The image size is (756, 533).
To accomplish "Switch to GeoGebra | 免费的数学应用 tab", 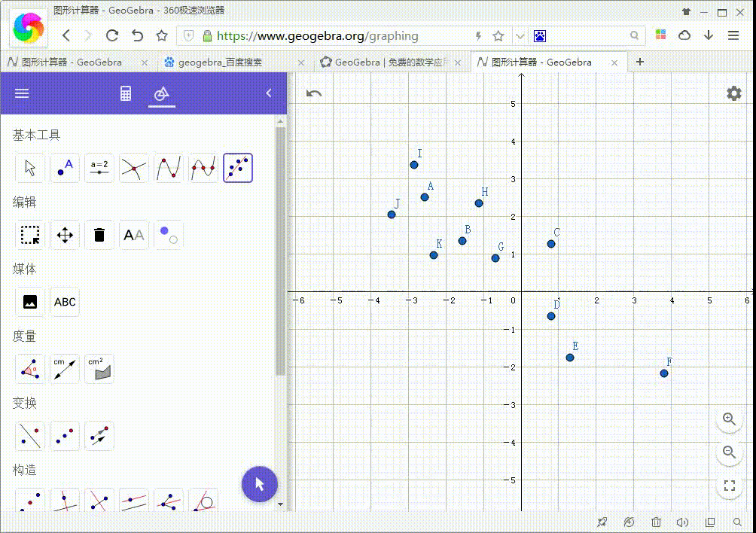I will click(x=391, y=62).
